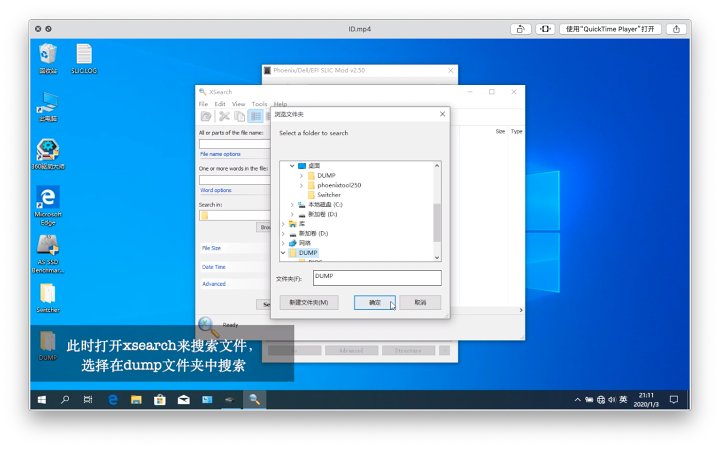The image size is (720, 449).
Task: Select the Switcher folder in tree
Action: click(x=329, y=194)
